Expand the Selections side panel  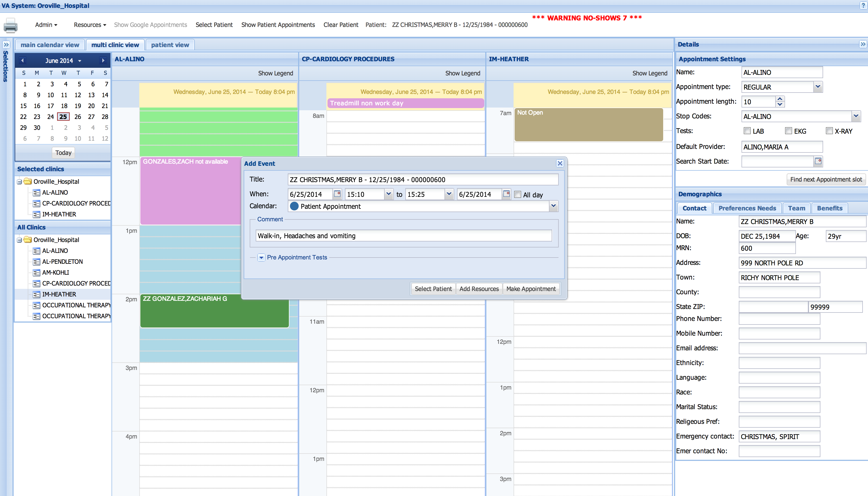(6, 45)
